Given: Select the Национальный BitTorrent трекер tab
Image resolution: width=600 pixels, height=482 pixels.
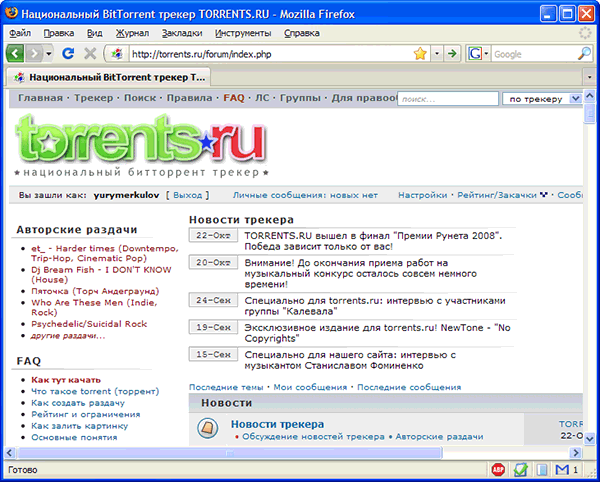Looking at the screenshot, I should coord(109,78).
